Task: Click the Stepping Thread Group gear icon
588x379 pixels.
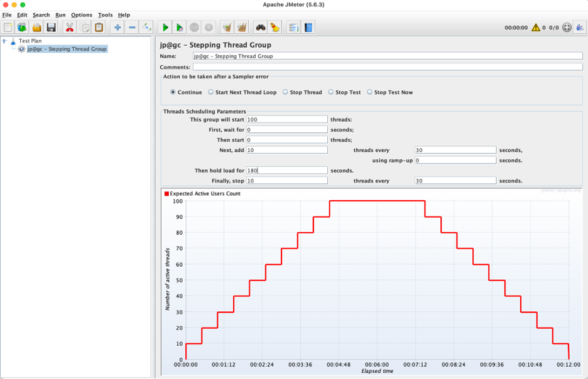Action: [22, 49]
